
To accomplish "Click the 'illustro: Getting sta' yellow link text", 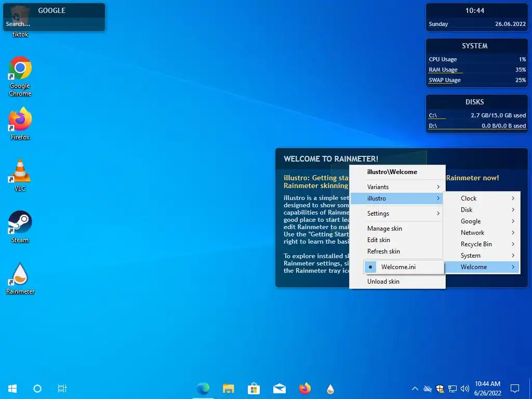I will (x=316, y=178).
